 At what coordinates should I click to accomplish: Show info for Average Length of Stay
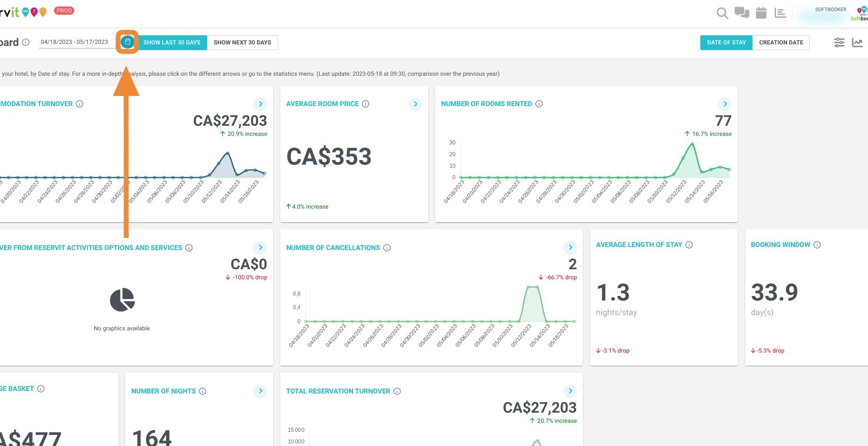(x=689, y=244)
